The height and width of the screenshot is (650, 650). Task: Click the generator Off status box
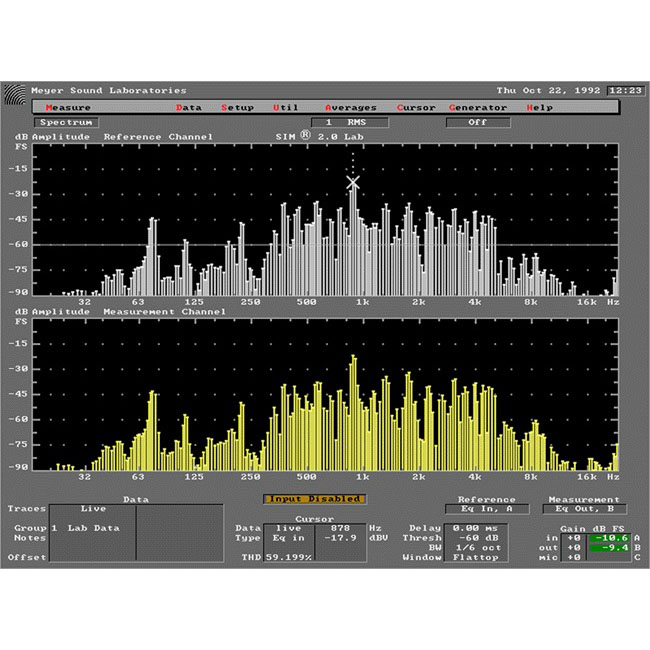tap(478, 122)
